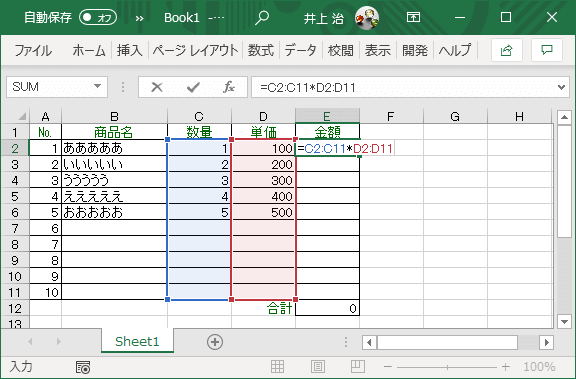
Task: Switch to the ホーム tab
Action: [x=89, y=50]
